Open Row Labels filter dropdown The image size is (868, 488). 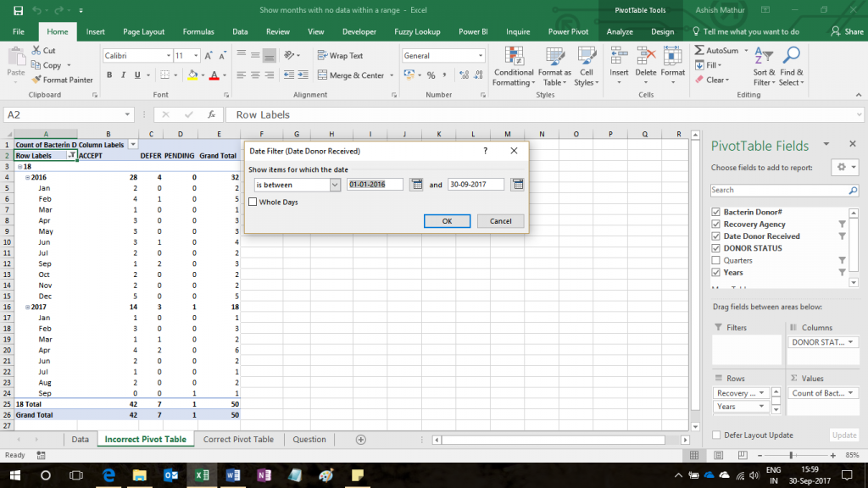point(71,156)
